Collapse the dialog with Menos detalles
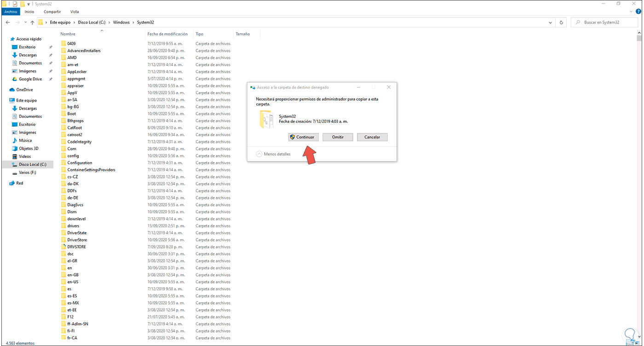 274,154
